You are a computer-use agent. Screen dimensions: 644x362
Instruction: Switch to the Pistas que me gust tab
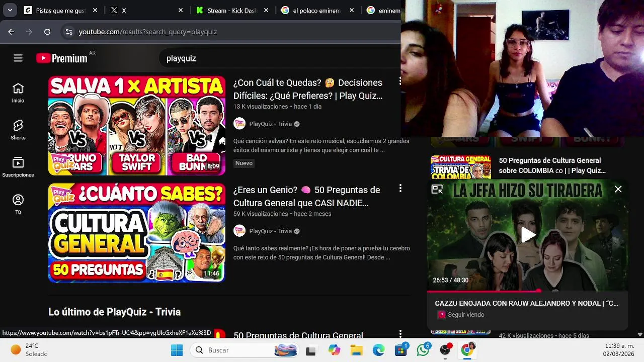click(61, 10)
